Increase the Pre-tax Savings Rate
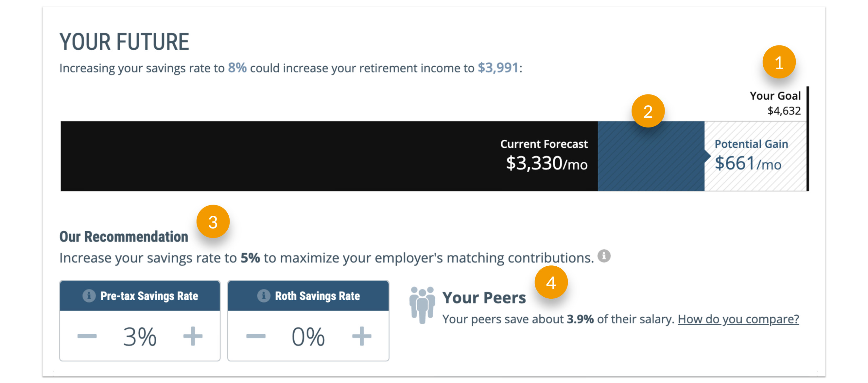Screen dimensions: 868x383 click(193, 336)
